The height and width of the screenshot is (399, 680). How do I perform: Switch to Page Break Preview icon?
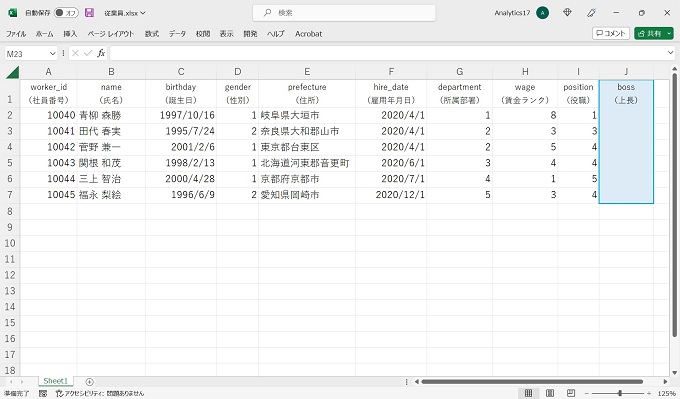click(x=571, y=393)
